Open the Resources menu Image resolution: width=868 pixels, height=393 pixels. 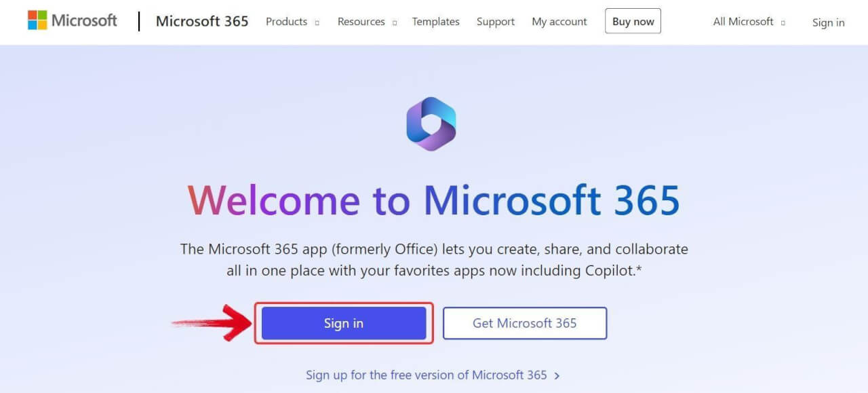click(x=361, y=22)
